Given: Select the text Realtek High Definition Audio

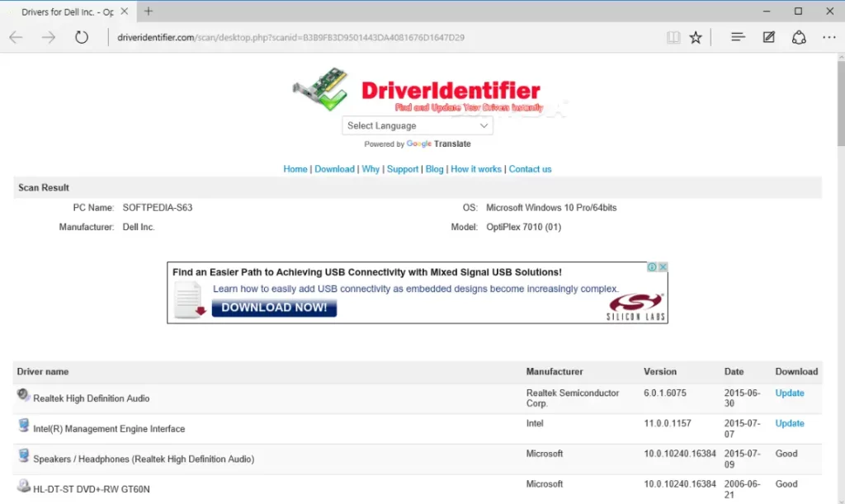Looking at the screenshot, I should tap(91, 398).
